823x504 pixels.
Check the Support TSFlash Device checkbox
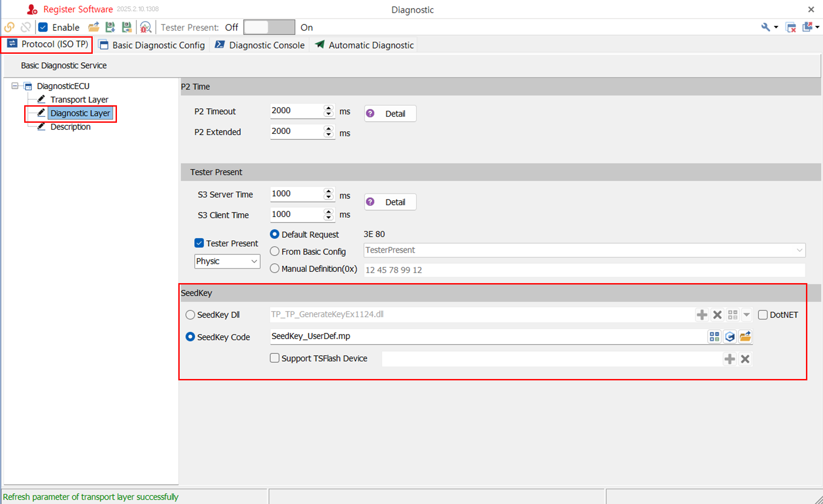pyautogui.click(x=275, y=358)
